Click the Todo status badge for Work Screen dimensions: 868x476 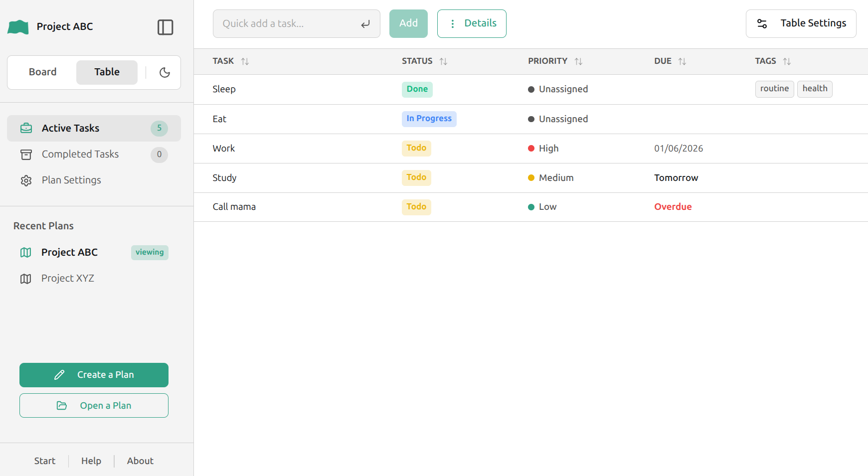coord(416,148)
